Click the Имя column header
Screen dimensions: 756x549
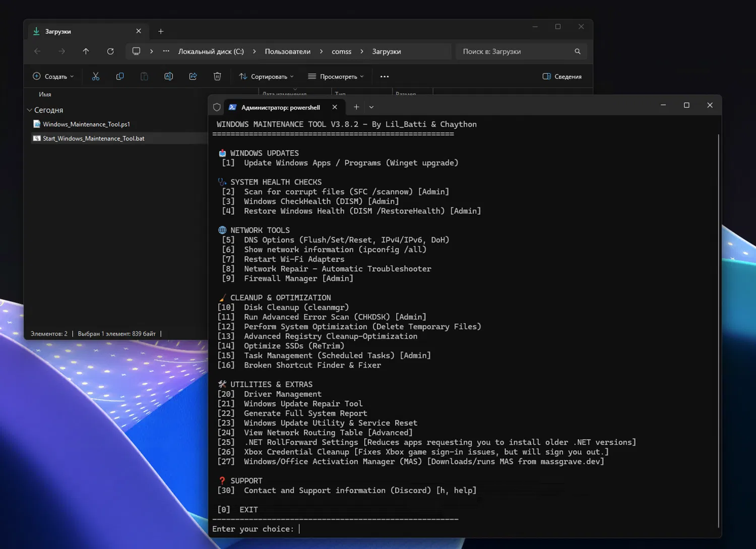(45, 94)
